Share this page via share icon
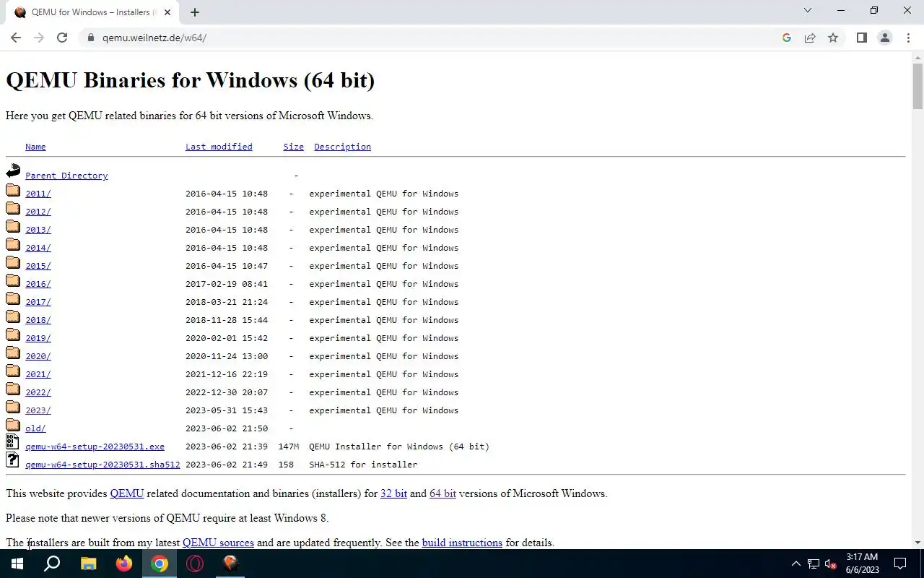 810,38
